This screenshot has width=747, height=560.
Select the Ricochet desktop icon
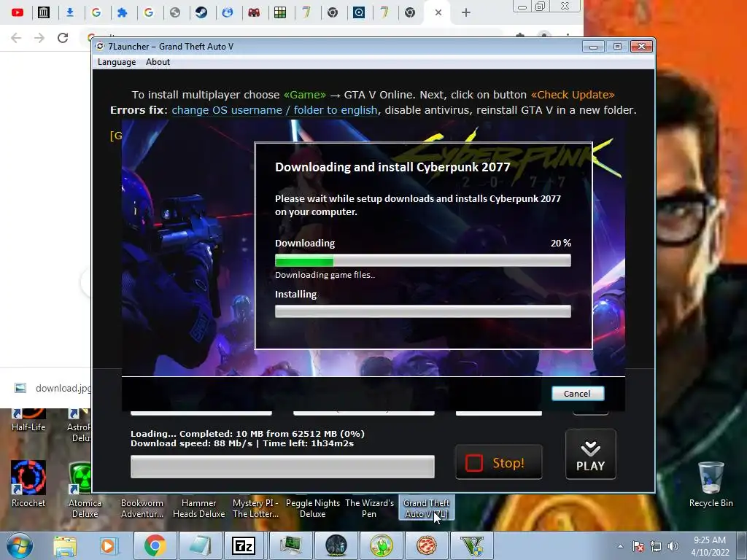[28, 484]
